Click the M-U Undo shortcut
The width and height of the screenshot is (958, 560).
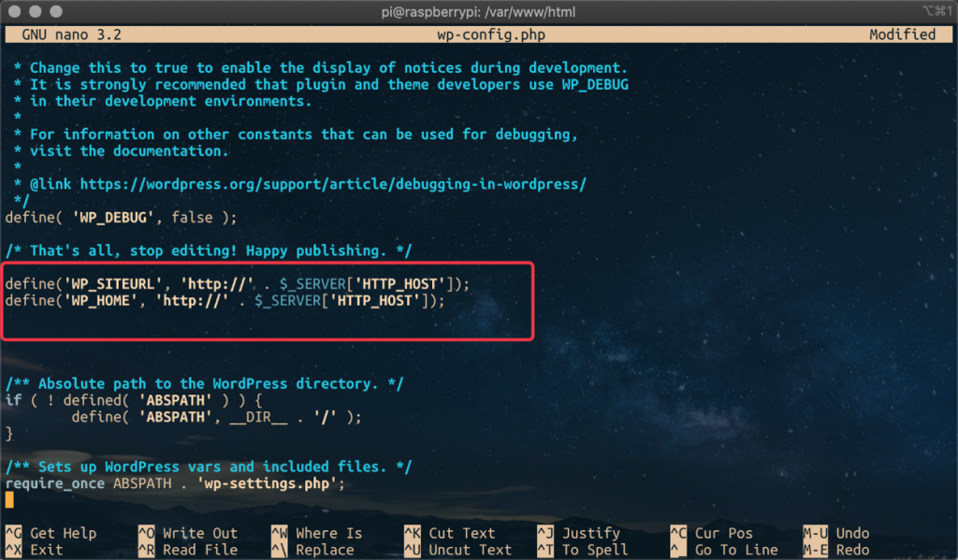(x=835, y=533)
